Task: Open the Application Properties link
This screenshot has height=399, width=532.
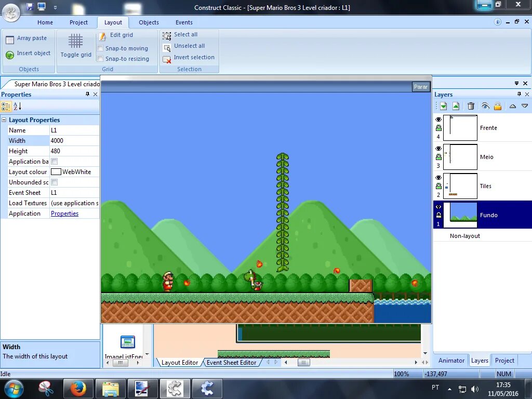Action: pyautogui.click(x=64, y=214)
